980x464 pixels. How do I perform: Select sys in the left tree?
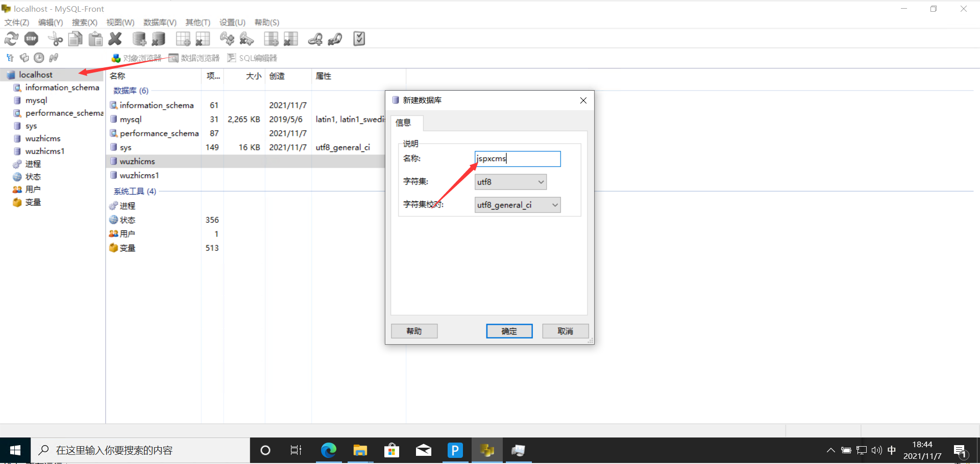click(x=31, y=126)
